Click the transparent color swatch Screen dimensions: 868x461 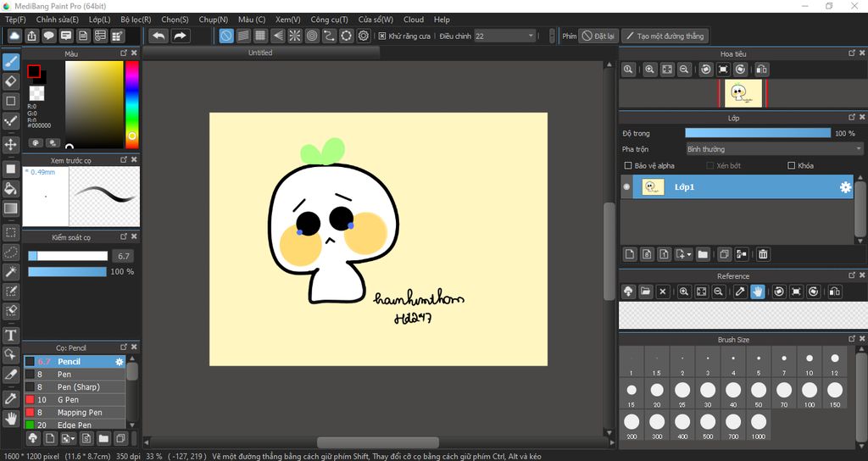[x=37, y=93]
